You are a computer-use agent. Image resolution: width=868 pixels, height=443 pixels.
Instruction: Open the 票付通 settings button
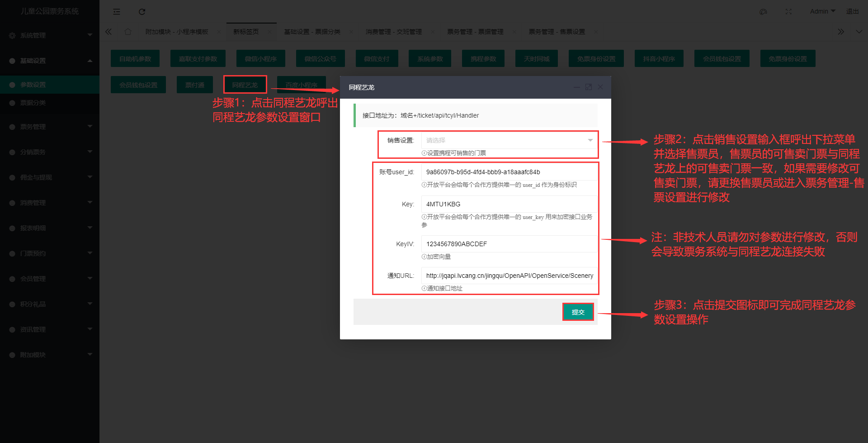tap(195, 85)
